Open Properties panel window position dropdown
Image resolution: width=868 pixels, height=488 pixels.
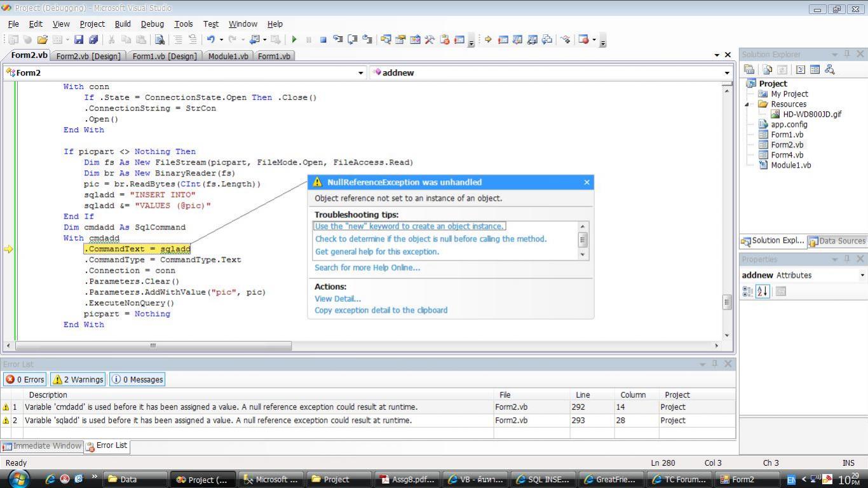(x=835, y=259)
